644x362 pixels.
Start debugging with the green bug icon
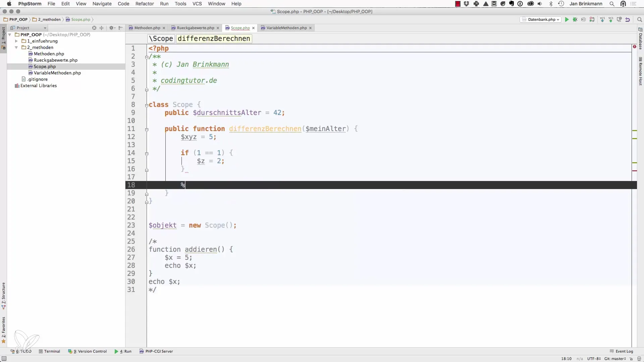point(575,19)
